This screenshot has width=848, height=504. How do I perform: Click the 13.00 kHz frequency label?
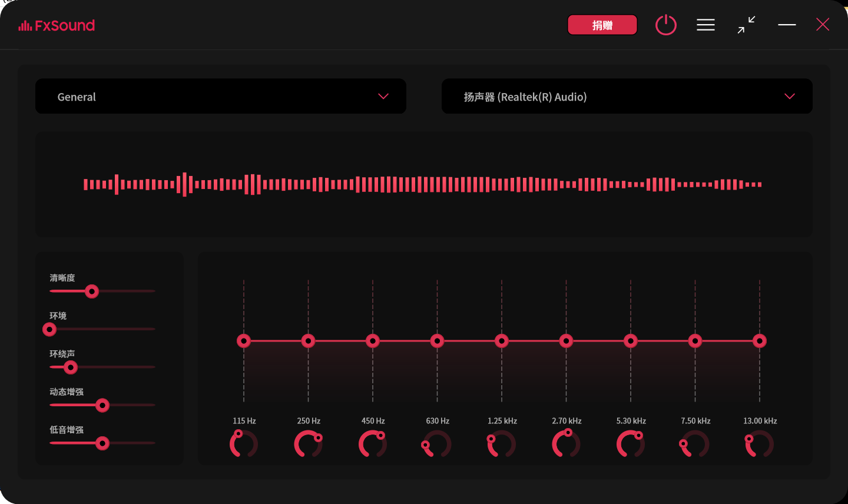click(x=760, y=421)
